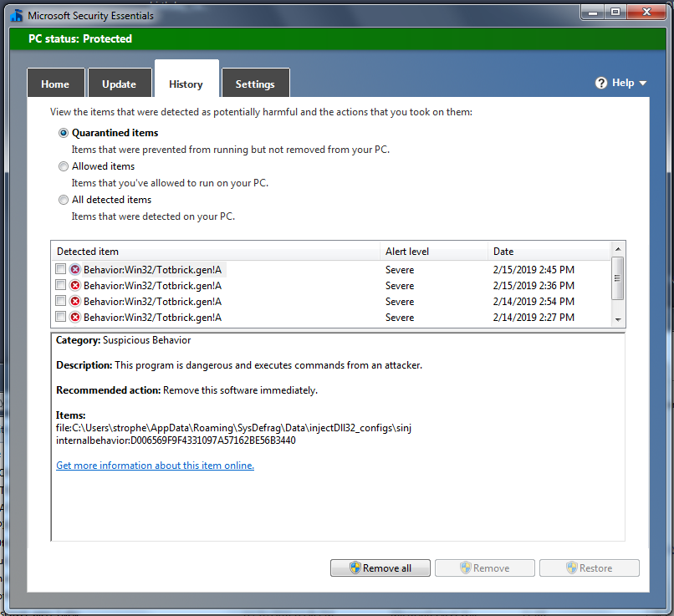Viewport: 674px width, 616px height.
Task: Select the Allowed items radio button
Action: pos(64,166)
